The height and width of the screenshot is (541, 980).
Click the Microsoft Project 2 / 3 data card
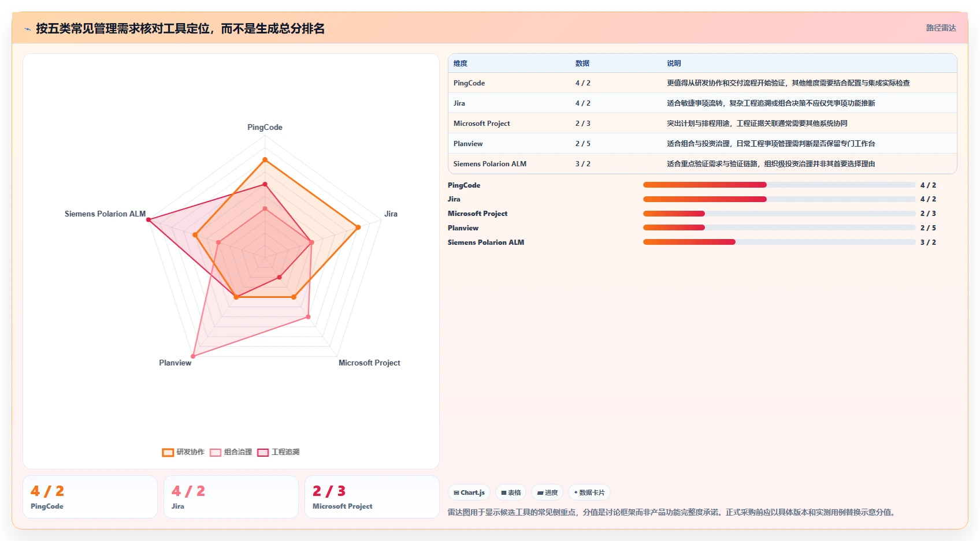[372, 497]
